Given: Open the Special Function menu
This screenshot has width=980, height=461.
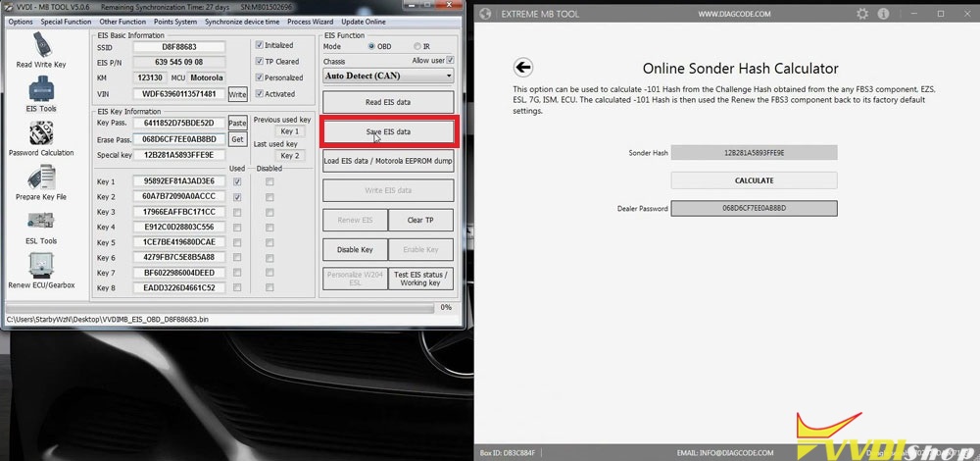Looking at the screenshot, I should pyautogui.click(x=67, y=22).
